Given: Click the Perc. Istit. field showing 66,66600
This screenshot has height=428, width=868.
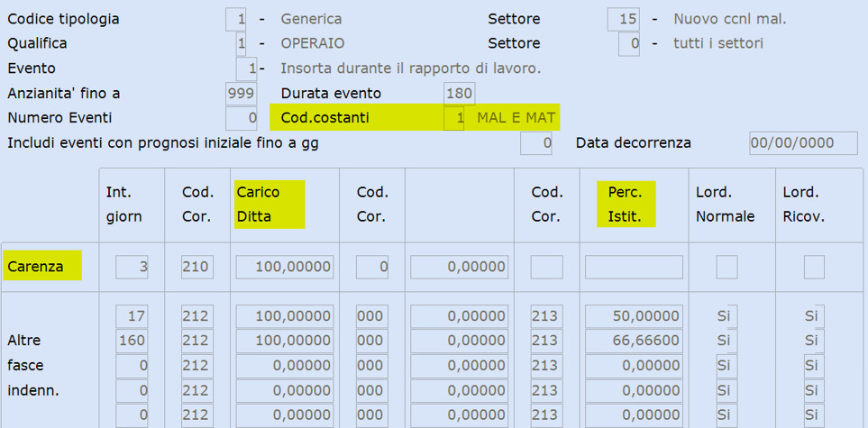Looking at the screenshot, I should [x=634, y=341].
